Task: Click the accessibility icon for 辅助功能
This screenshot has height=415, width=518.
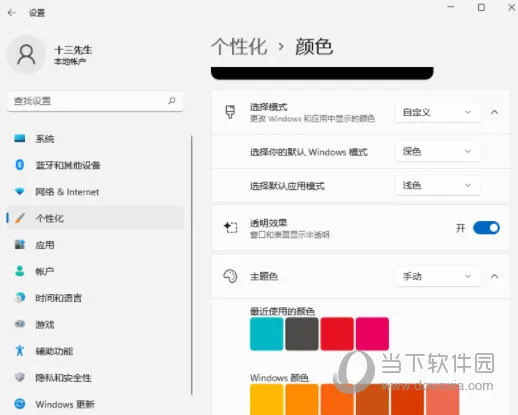Action: coord(20,351)
